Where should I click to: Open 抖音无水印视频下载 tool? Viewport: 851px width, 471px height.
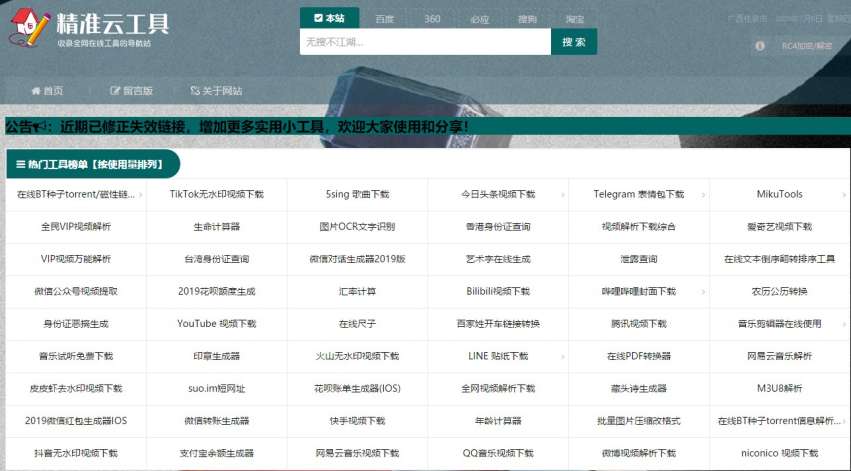76,454
